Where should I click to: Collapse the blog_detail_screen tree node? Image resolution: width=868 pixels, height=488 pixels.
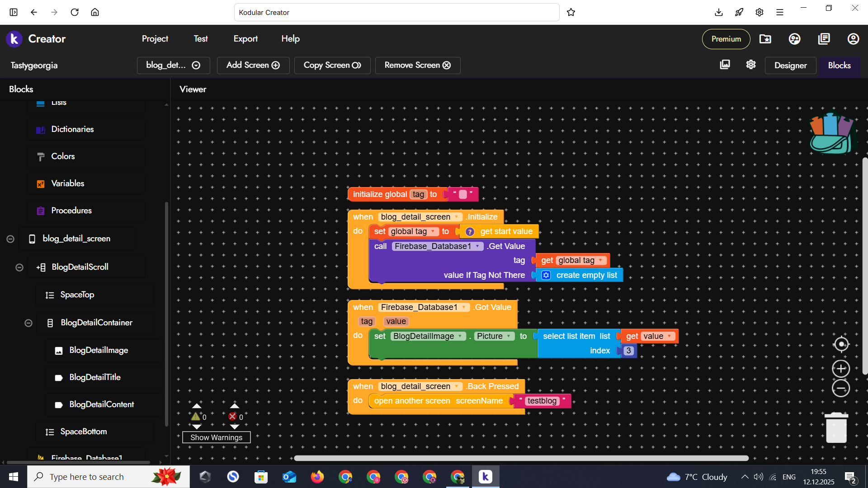click(x=10, y=239)
